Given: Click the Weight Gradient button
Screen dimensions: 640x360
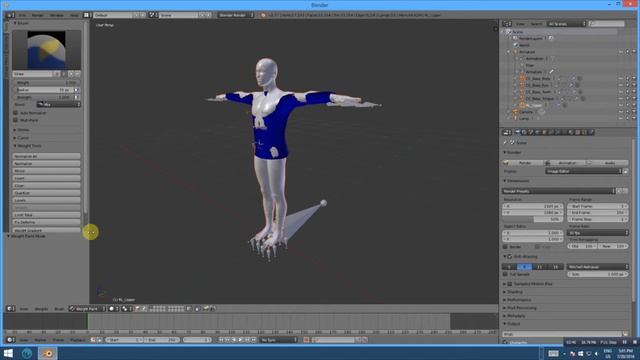Looking at the screenshot, I should [x=47, y=230].
